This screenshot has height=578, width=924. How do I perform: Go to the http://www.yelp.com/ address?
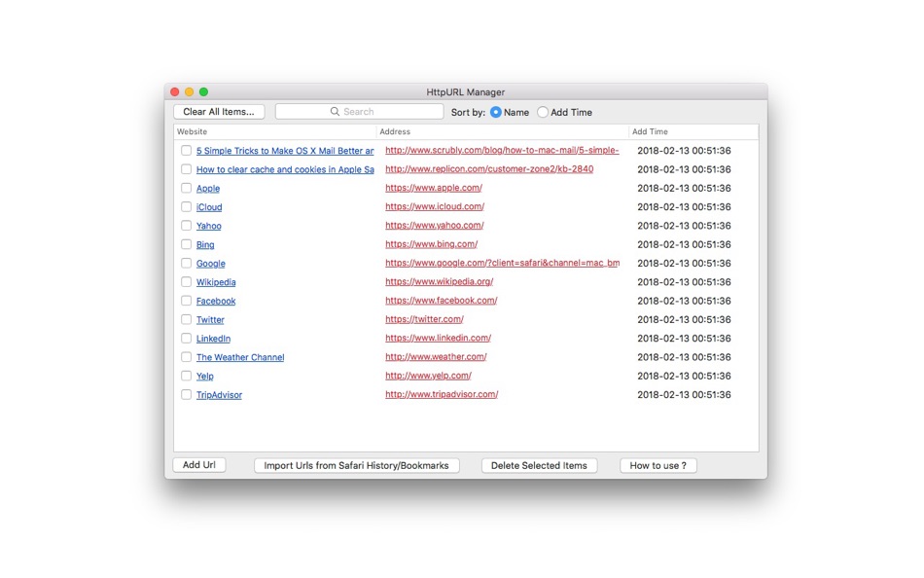(428, 376)
